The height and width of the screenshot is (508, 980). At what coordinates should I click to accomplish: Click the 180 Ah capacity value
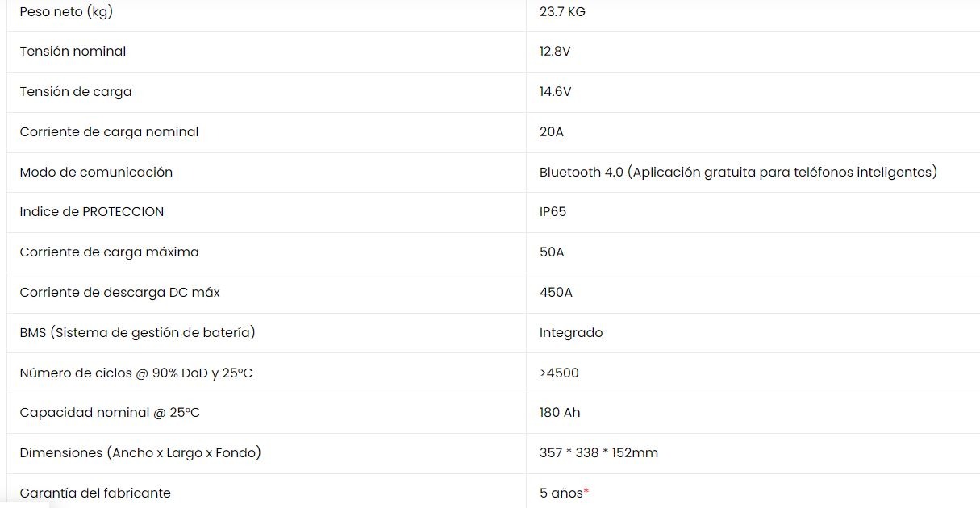pyautogui.click(x=560, y=413)
